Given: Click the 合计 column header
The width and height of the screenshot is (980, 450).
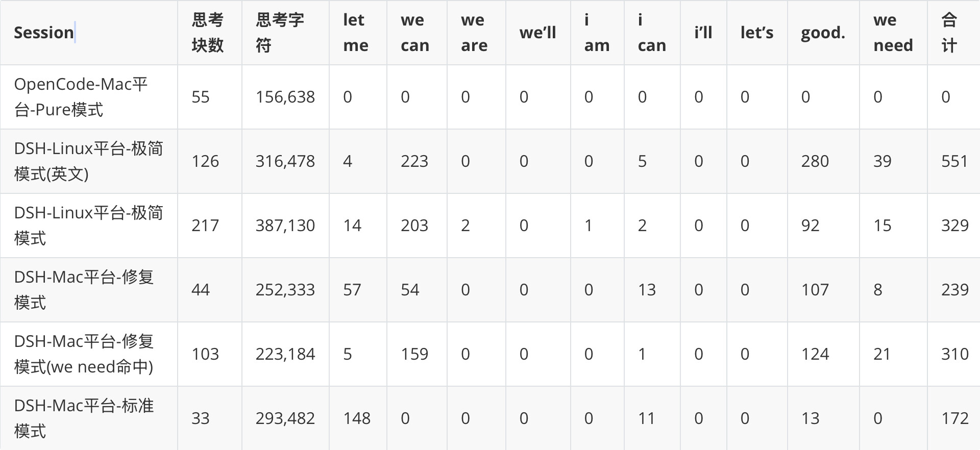Looking at the screenshot, I should tap(949, 33).
